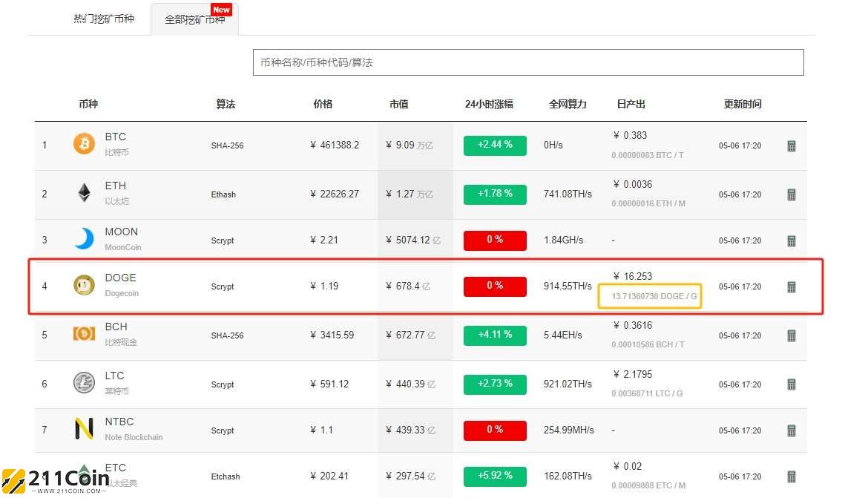Image resolution: width=868 pixels, height=498 pixels.
Task: Click LTC +2.73 % green badge
Action: tap(495, 384)
